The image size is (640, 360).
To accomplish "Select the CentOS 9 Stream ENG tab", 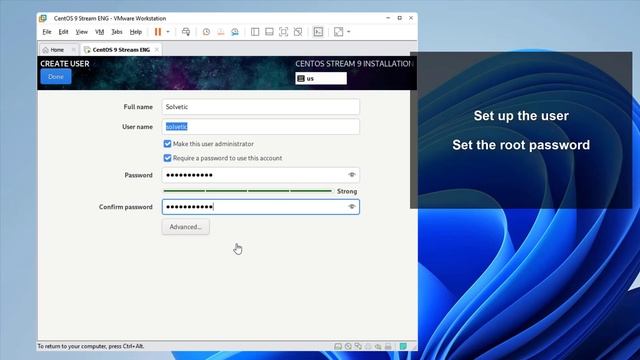I will (121, 50).
